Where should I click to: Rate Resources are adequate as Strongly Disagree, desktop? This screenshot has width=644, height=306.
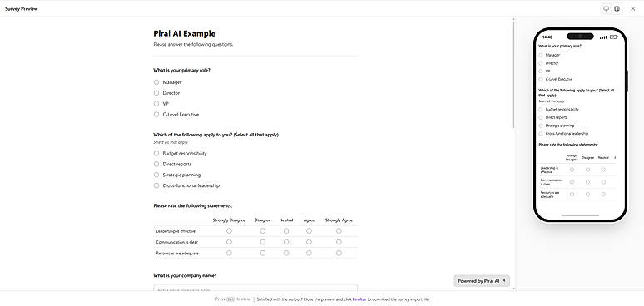229,253
